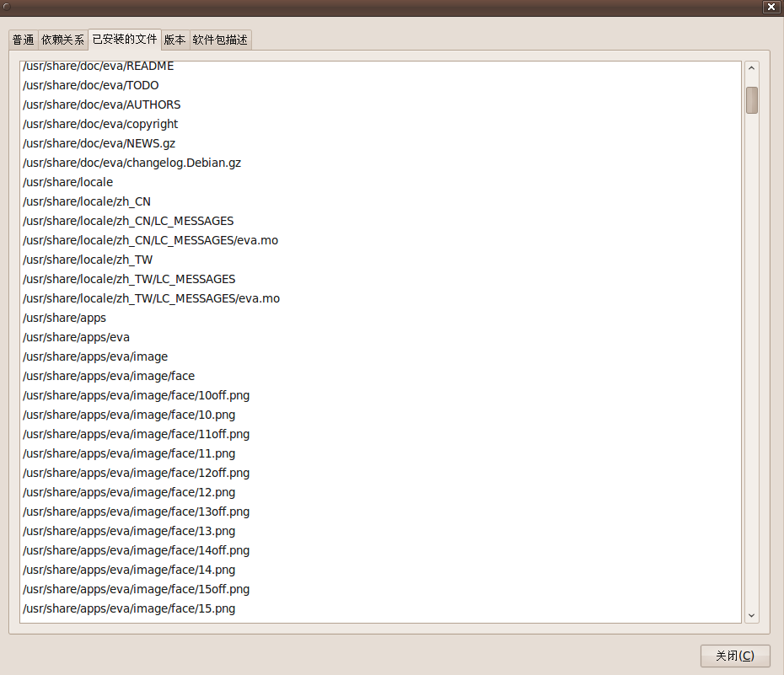Select face/12off.png row
Image resolution: width=784 pixels, height=675 pixels.
pos(380,473)
